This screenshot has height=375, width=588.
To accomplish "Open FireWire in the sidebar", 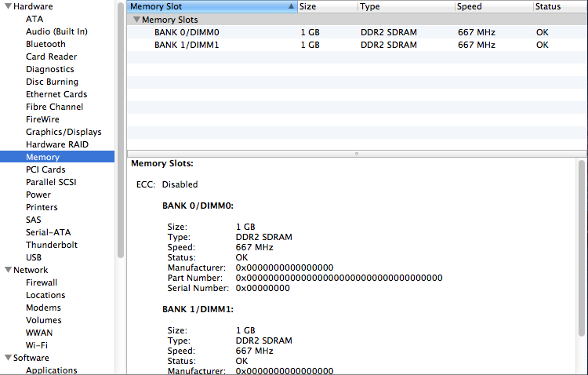I will [42, 119].
